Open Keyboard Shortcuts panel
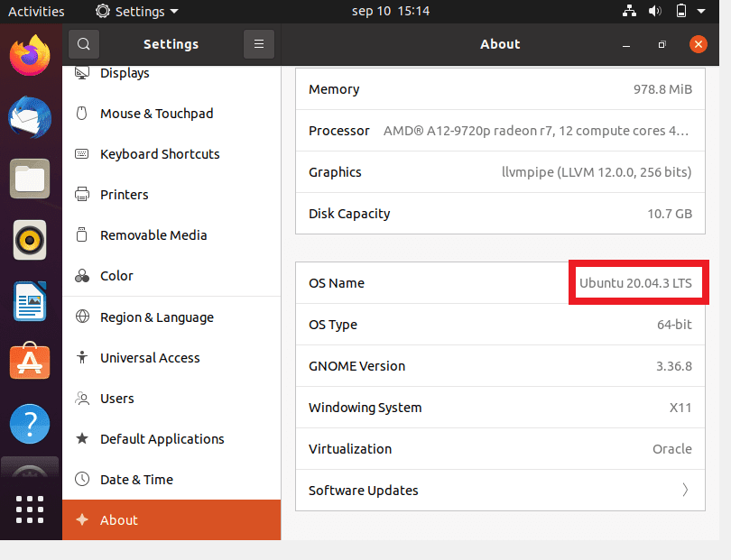This screenshot has width=731, height=560. [x=171, y=153]
